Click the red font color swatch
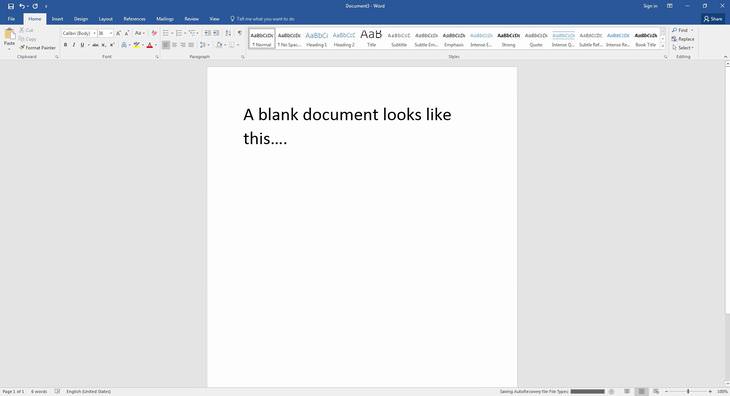This screenshot has width=730, height=396. (x=150, y=45)
